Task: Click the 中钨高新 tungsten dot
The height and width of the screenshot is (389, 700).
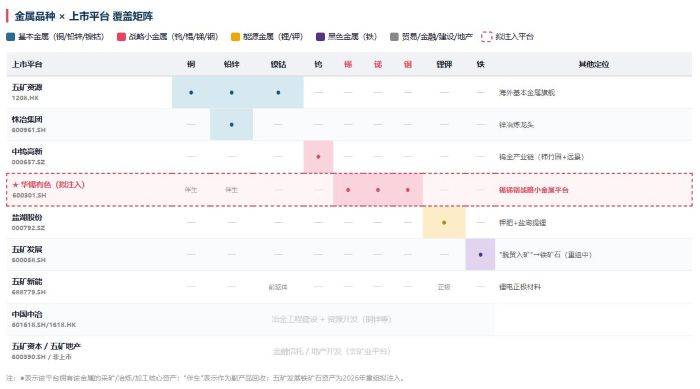Action: coord(318,157)
